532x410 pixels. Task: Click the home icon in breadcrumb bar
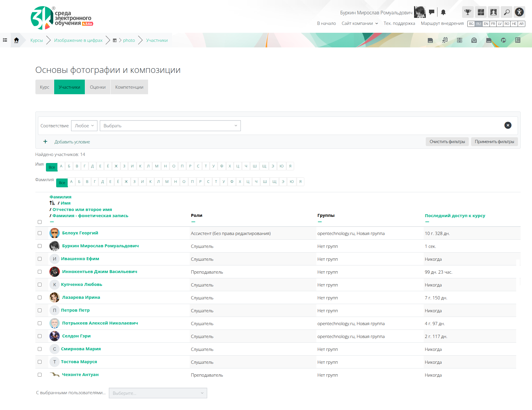click(x=16, y=40)
